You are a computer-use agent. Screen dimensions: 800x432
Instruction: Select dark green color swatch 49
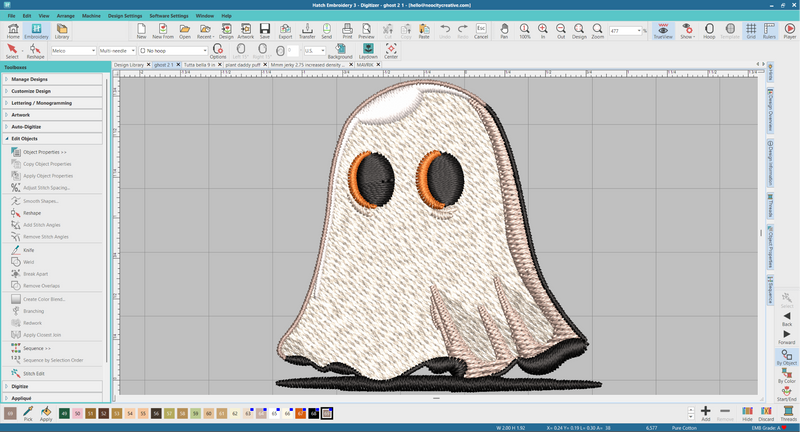coord(64,413)
